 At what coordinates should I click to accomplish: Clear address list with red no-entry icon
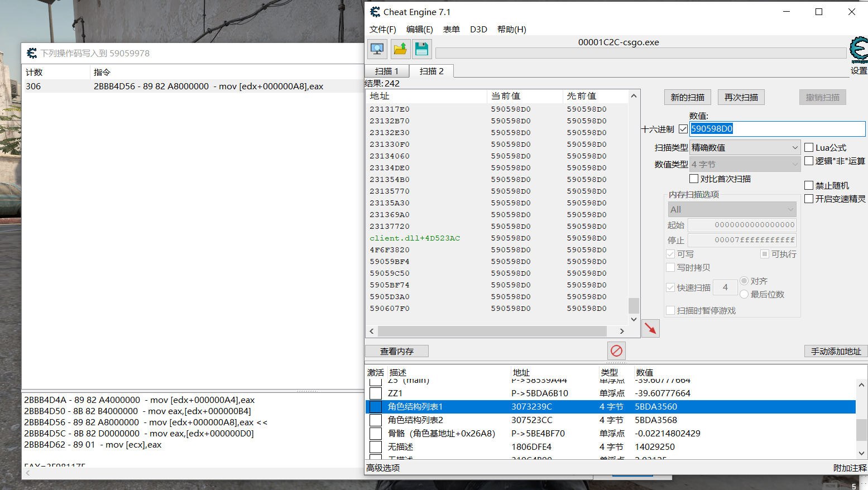616,350
